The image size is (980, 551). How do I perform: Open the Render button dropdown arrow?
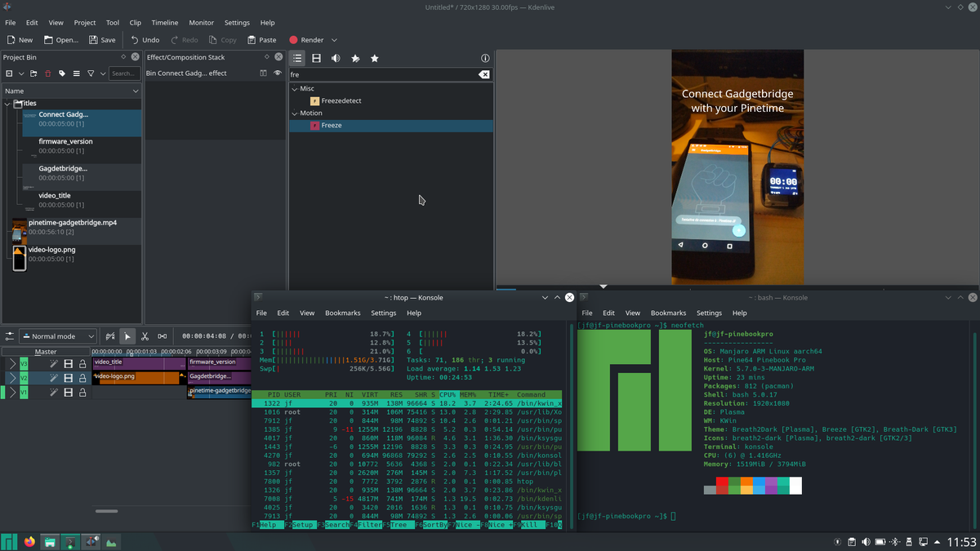click(x=334, y=39)
